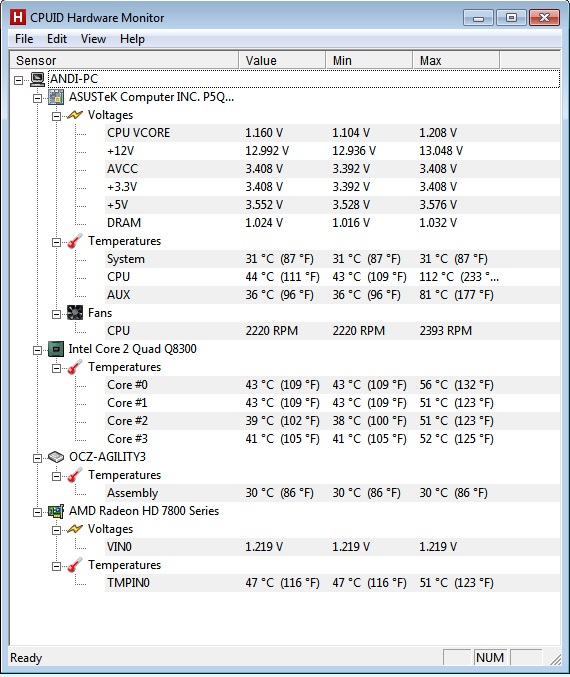
Task: Collapse the Radeon Temperatures group
Action: coord(56,566)
